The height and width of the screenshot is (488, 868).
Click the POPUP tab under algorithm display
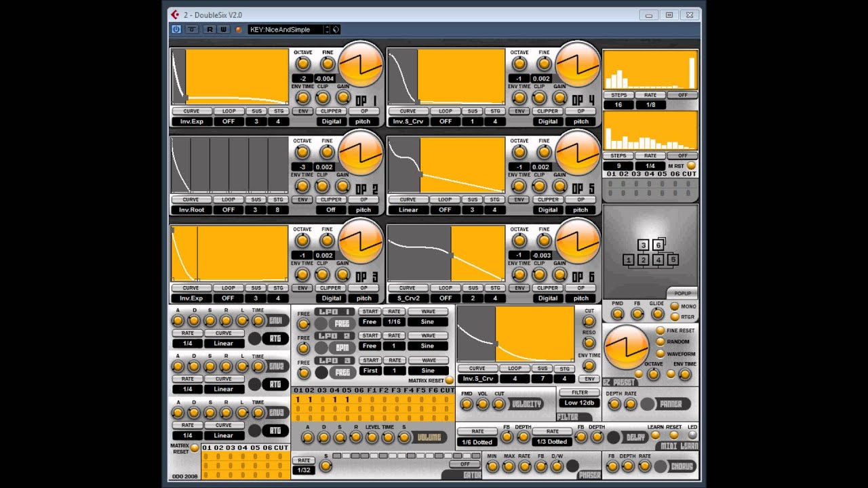click(x=683, y=293)
